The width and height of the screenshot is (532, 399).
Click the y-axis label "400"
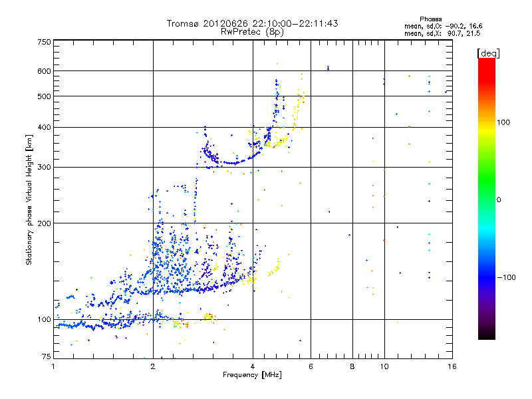[x=45, y=127]
